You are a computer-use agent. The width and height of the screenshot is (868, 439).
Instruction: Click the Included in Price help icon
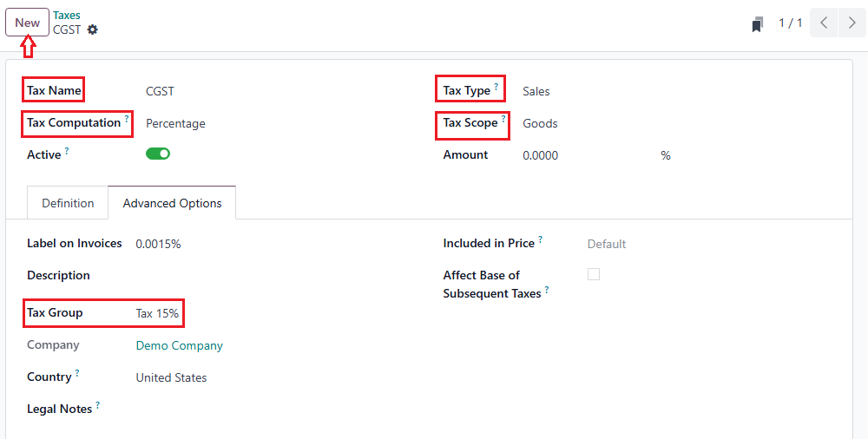[x=541, y=239]
